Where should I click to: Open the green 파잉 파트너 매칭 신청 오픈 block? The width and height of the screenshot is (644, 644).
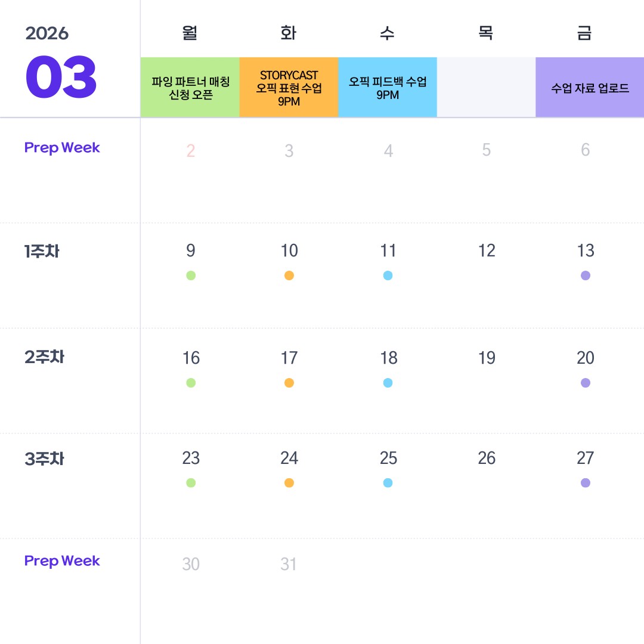(190, 88)
